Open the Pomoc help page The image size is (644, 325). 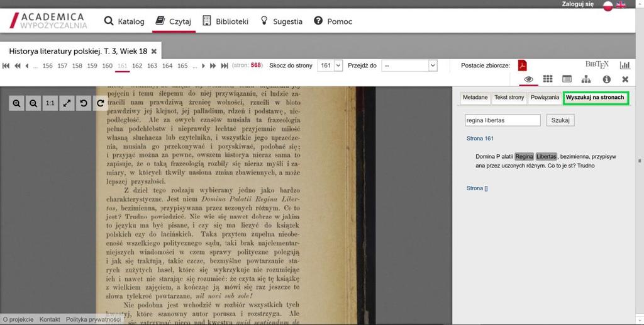tap(333, 21)
